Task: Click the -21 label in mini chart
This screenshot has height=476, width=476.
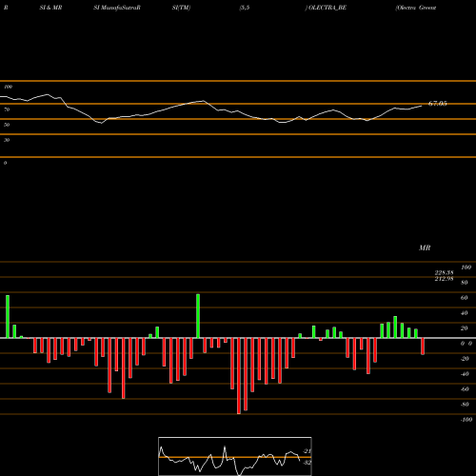Action: (307, 451)
